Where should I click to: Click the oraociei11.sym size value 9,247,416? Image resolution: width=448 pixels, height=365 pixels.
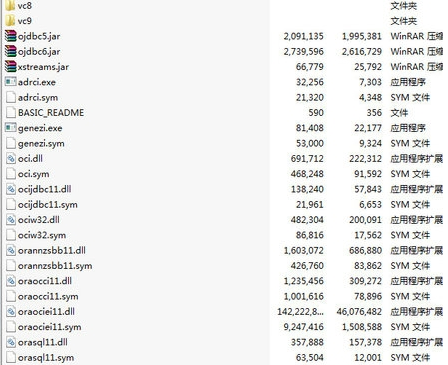(x=304, y=327)
